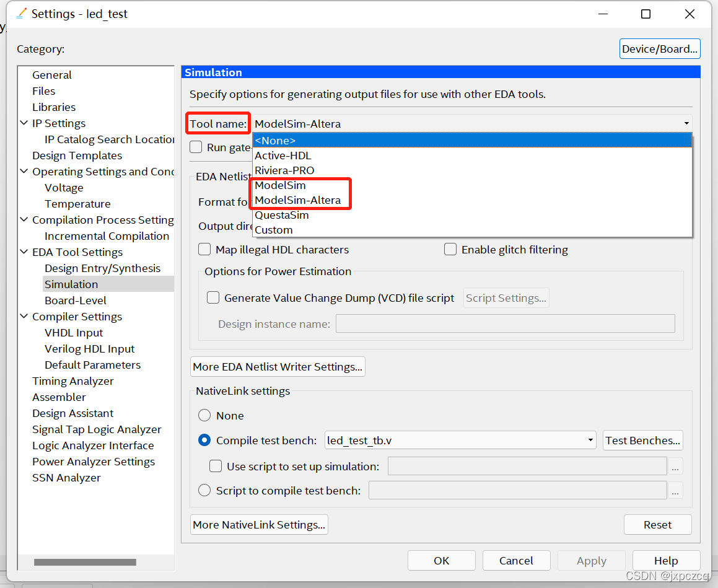
Task: Open More EDA Netlist Writer Settings
Action: pos(278,366)
